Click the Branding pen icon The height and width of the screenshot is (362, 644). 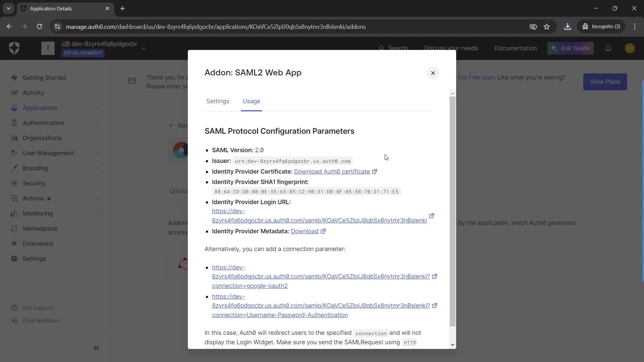14,168
